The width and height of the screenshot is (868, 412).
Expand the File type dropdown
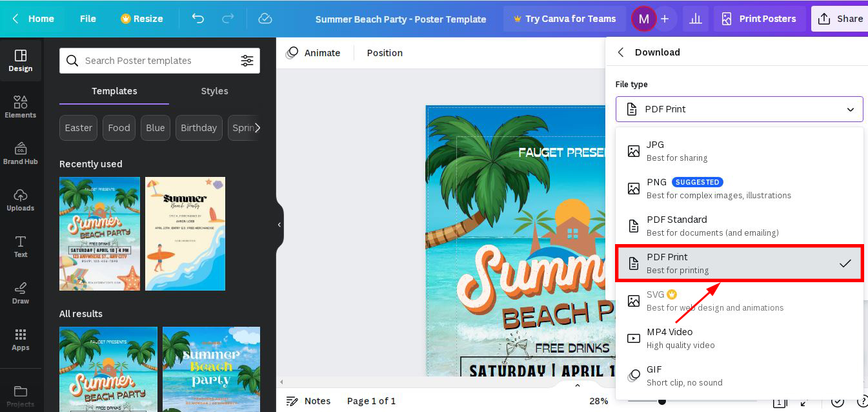pyautogui.click(x=739, y=109)
